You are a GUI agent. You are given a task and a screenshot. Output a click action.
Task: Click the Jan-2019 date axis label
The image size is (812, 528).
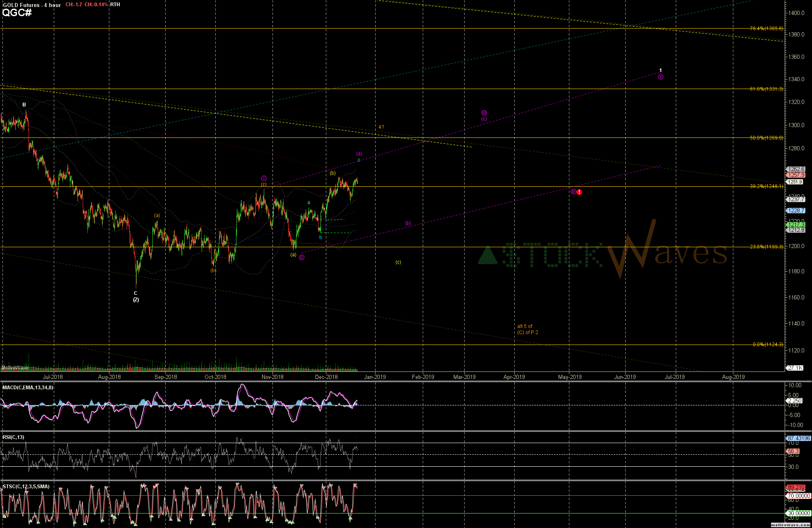tap(375, 377)
